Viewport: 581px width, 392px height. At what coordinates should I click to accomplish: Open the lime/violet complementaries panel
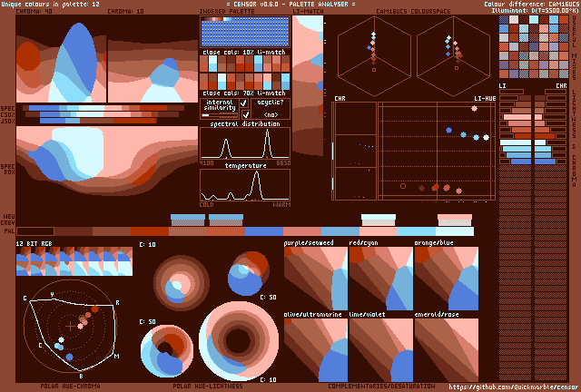click(x=381, y=350)
